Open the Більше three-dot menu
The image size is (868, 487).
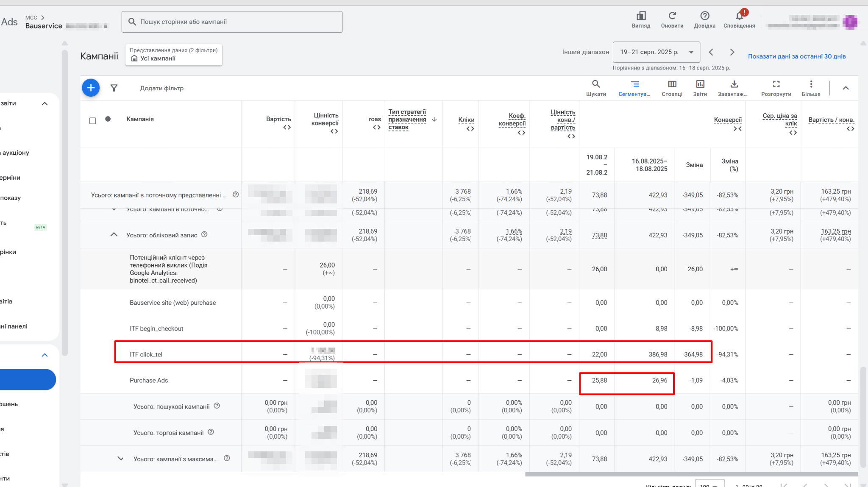pos(811,84)
